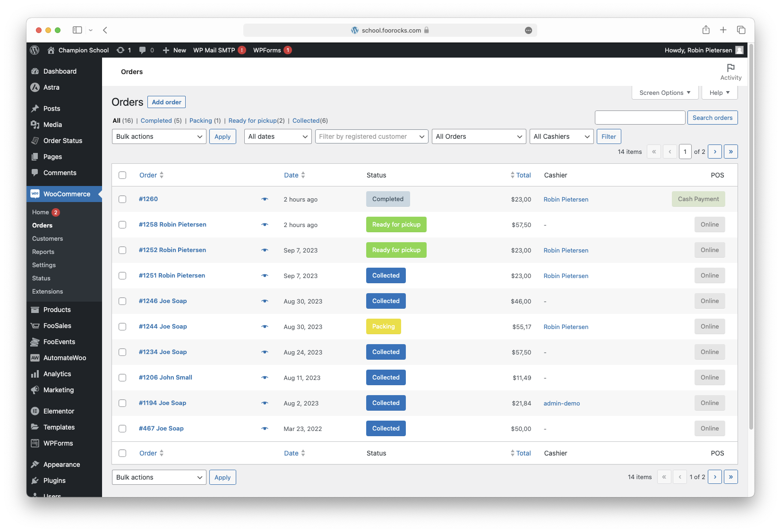
Task: Click the Media sidebar icon
Action: coord(35,125)
